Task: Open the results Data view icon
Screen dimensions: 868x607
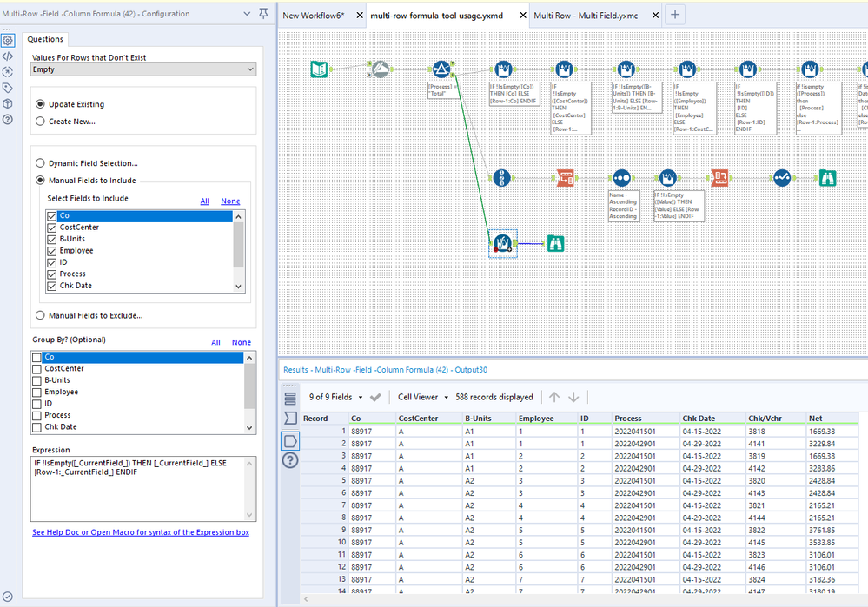Action: click(290, 441)
